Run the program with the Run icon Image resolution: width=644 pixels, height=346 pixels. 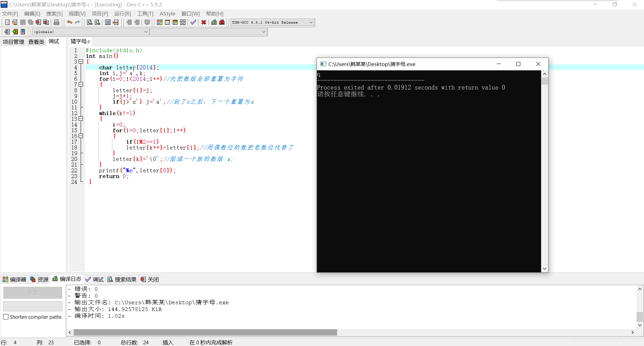pyautogui.click(x=167, y=22)
